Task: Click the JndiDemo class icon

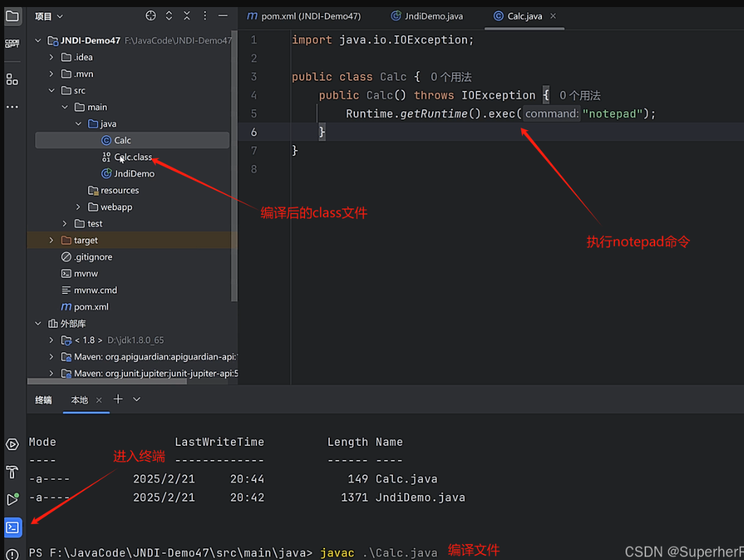Action: coord(106,174)
